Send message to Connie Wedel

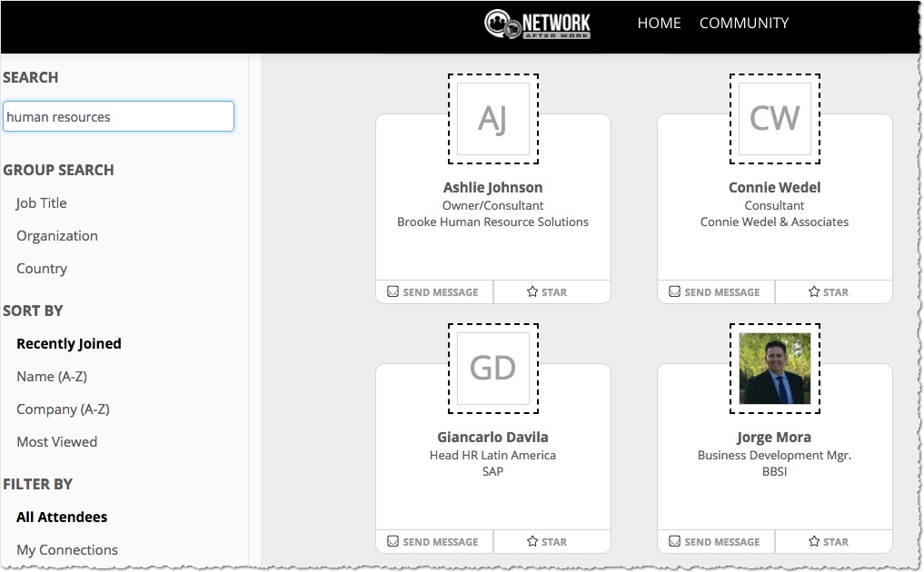click(x=715, y=292)
